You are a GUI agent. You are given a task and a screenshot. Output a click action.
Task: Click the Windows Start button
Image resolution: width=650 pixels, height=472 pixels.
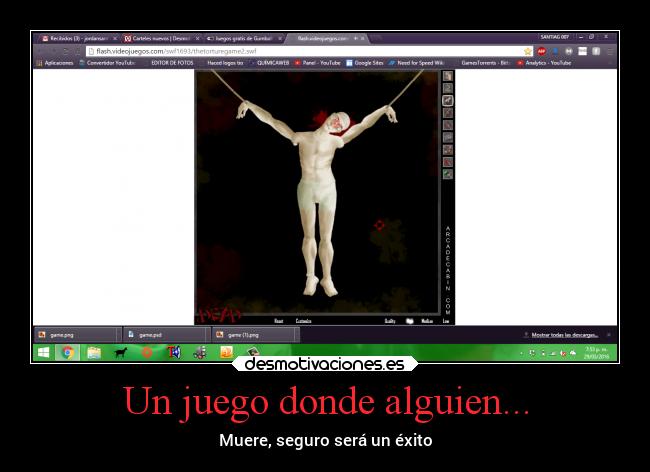[43, 352]
